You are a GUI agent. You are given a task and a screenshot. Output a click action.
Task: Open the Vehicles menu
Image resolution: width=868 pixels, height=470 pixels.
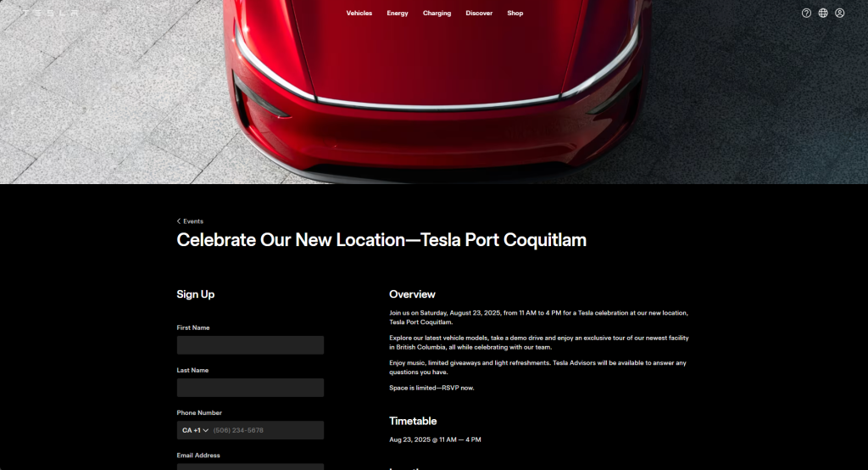[x=359, y=14]
